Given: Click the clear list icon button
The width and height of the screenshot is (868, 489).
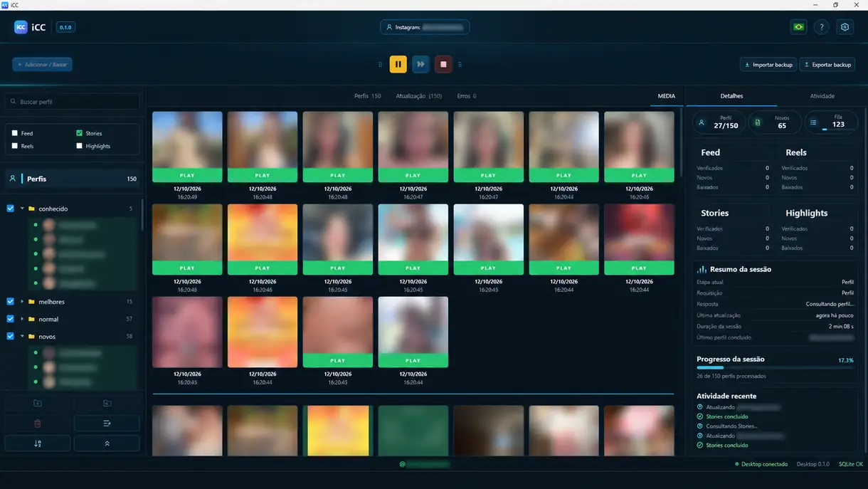Looking at the screenshot, I should click(x=107, y=424).
